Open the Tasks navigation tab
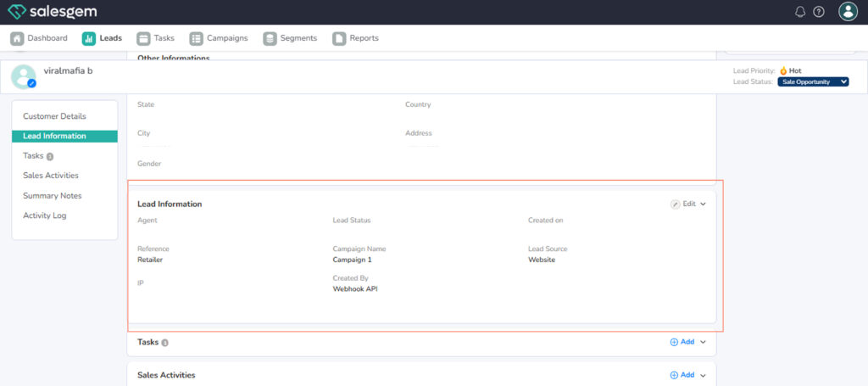The image size is (868, 386). tap(155, 38)
